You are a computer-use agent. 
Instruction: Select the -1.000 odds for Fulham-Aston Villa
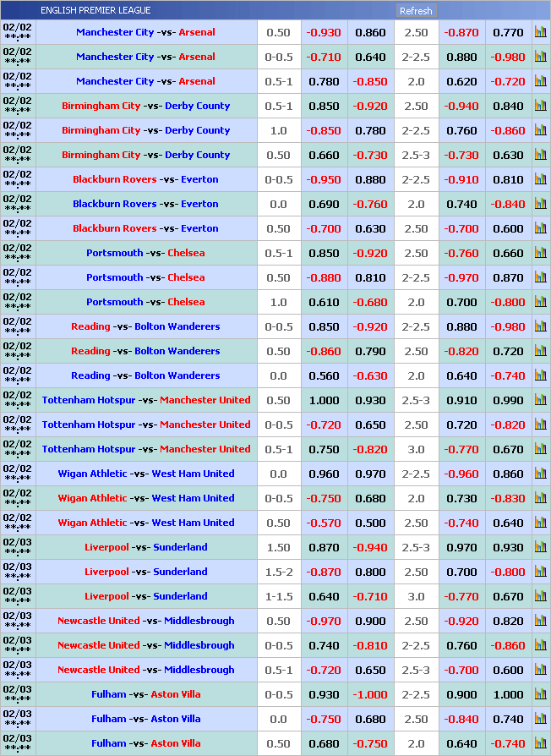pos(370,695)
